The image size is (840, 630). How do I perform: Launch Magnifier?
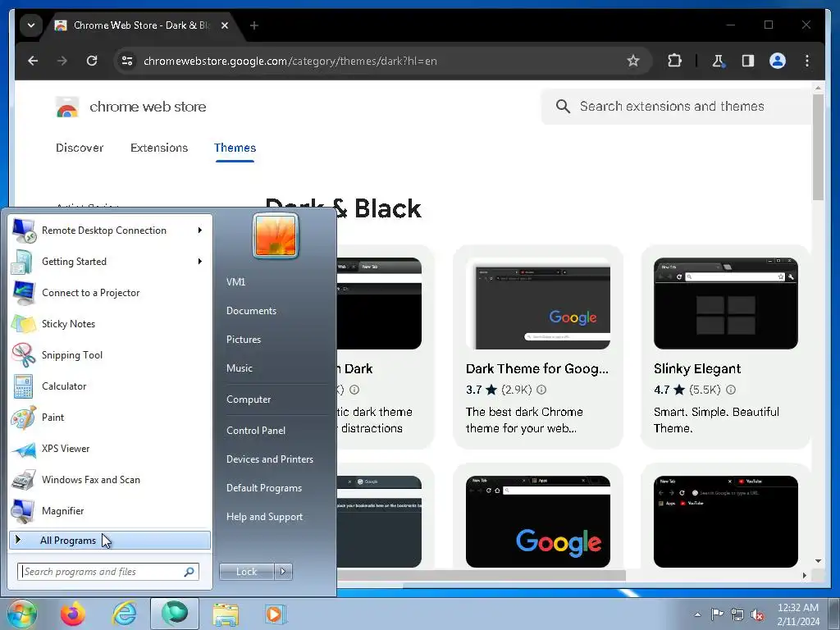tap(110, 510)
